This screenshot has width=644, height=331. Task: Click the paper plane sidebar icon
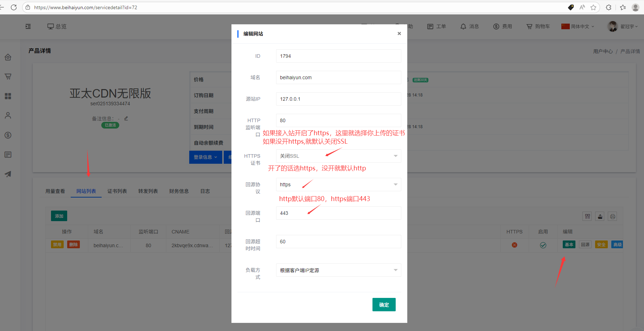pyautogui.click(x=8, y=174)
